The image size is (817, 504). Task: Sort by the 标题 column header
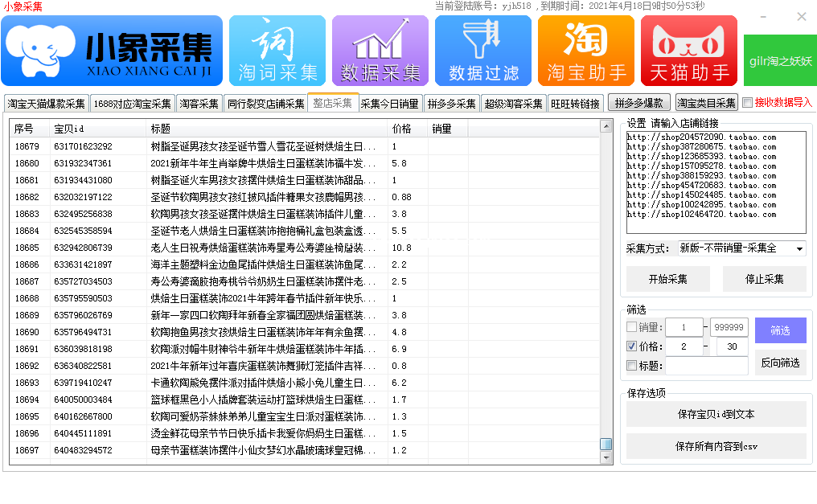tap(267, 129)
